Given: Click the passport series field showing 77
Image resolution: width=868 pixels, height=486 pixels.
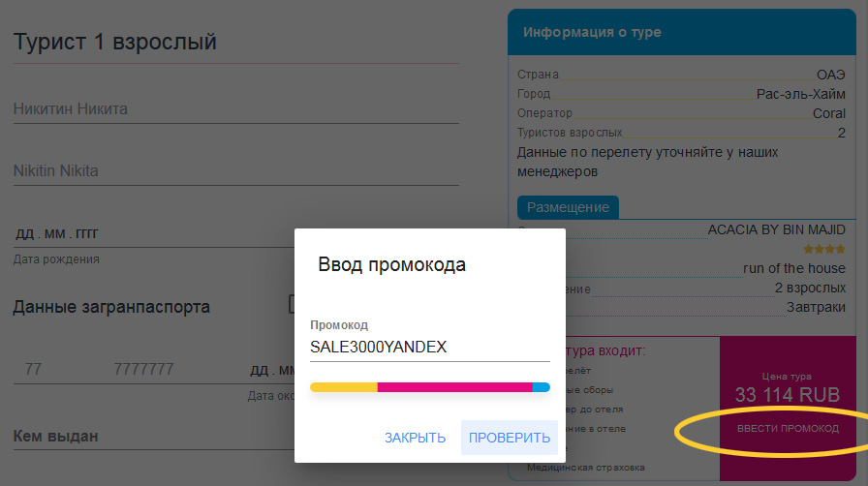Looking at the screenshot, I should [x=48, y=369].
